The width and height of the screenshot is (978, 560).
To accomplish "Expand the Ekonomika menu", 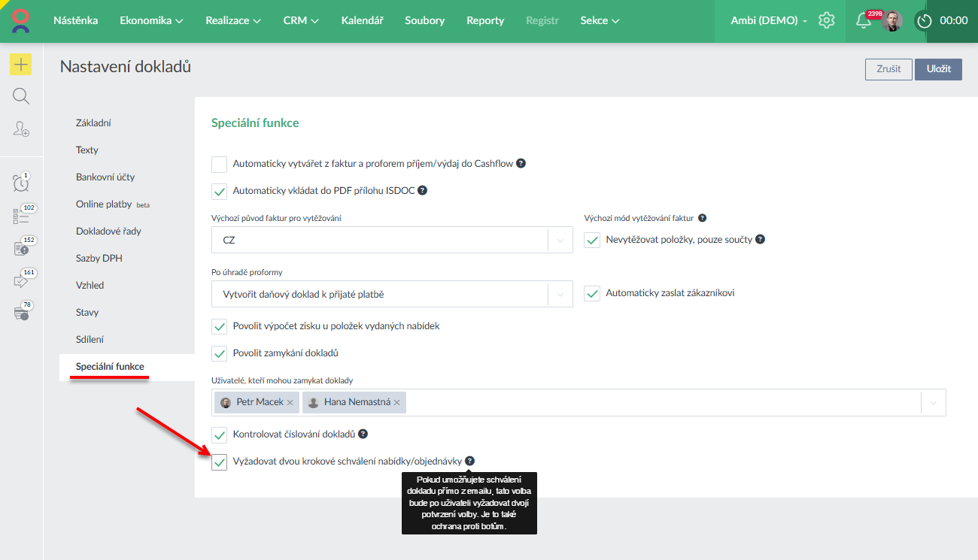I will click(151, 20).
